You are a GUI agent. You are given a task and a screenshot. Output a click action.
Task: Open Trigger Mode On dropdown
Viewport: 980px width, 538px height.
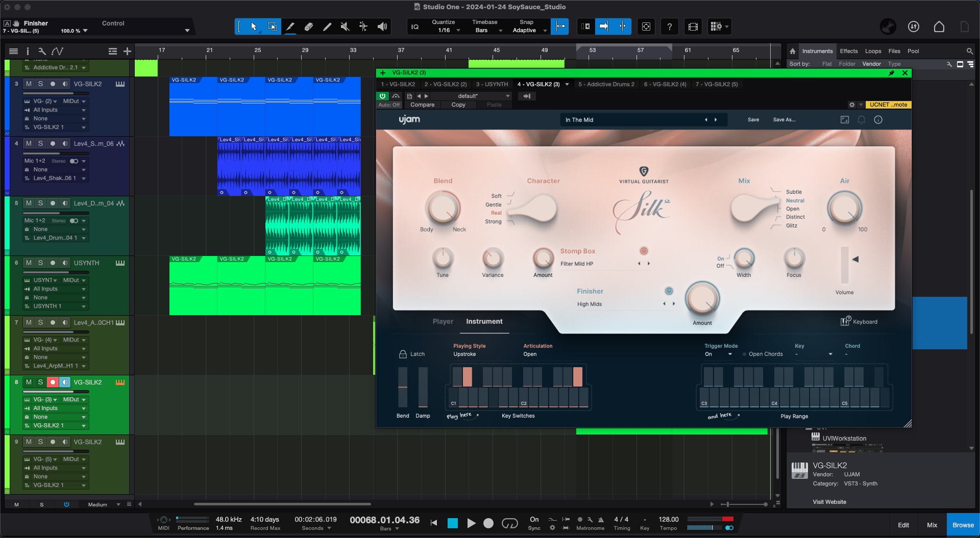(719, 354)
